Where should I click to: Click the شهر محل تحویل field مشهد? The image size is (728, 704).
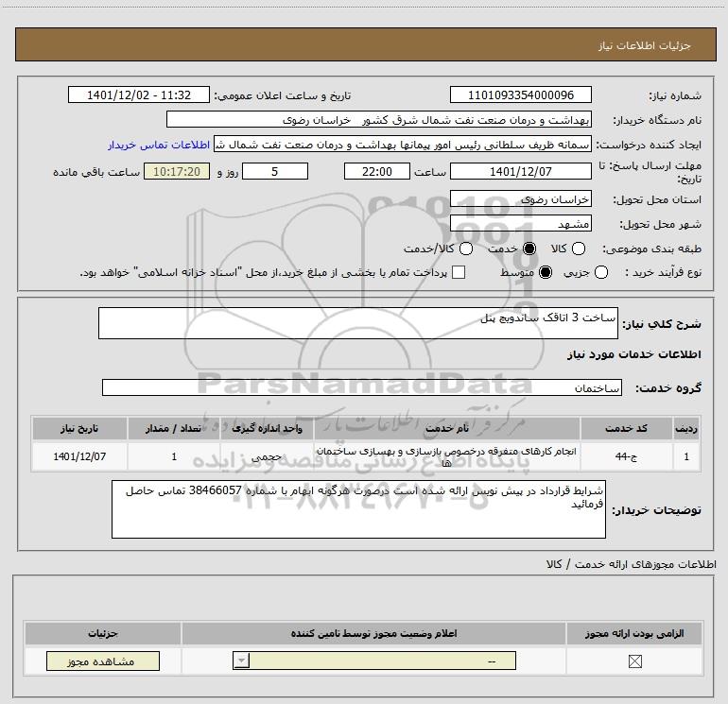[520, 224]
